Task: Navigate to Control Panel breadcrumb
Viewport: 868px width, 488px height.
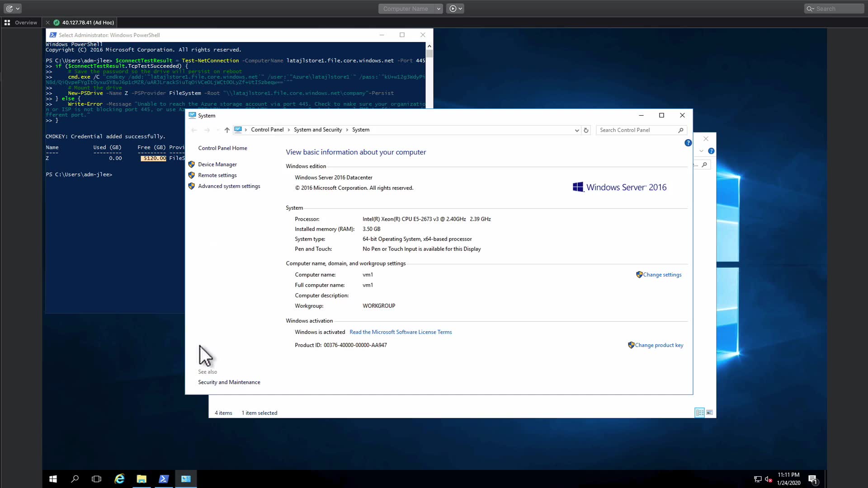Action: tap(267, 130)
